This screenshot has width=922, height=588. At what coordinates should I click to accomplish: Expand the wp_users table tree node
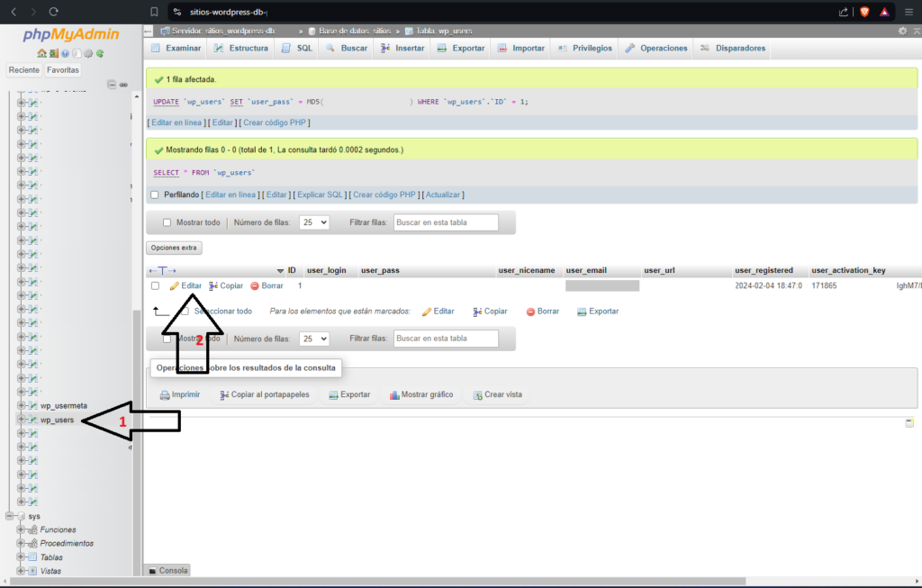click(x=21, y=420)
